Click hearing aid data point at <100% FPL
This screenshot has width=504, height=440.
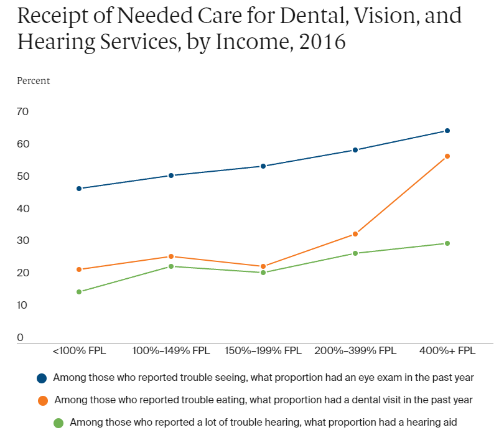79,292
